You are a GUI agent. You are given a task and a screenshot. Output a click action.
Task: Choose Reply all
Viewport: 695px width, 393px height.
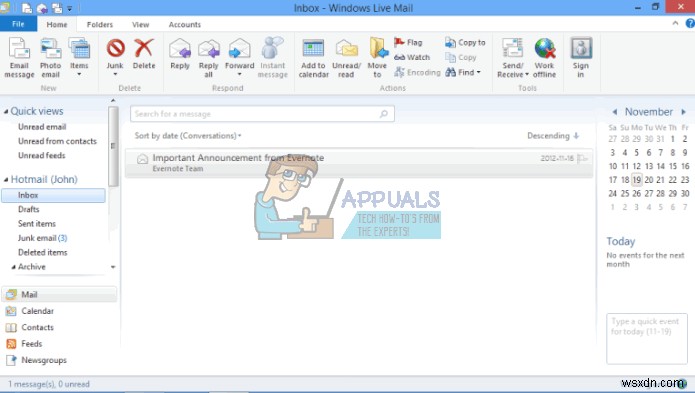(208, 58)
